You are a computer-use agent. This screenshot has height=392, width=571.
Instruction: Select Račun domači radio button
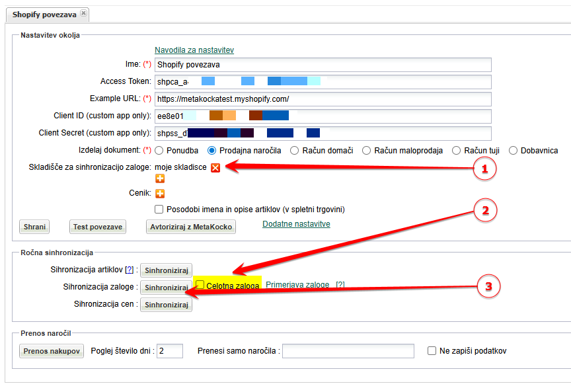[294, 151]
